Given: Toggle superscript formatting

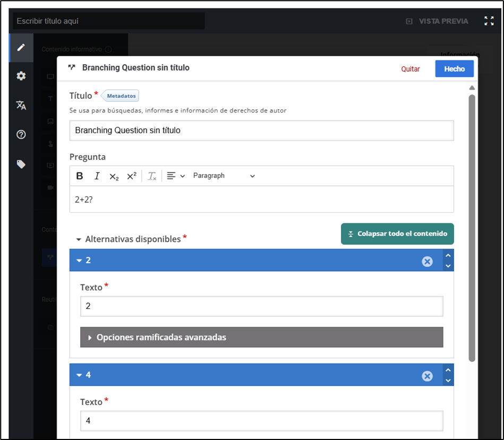Looking at the screenshot, I should (132, 176).
